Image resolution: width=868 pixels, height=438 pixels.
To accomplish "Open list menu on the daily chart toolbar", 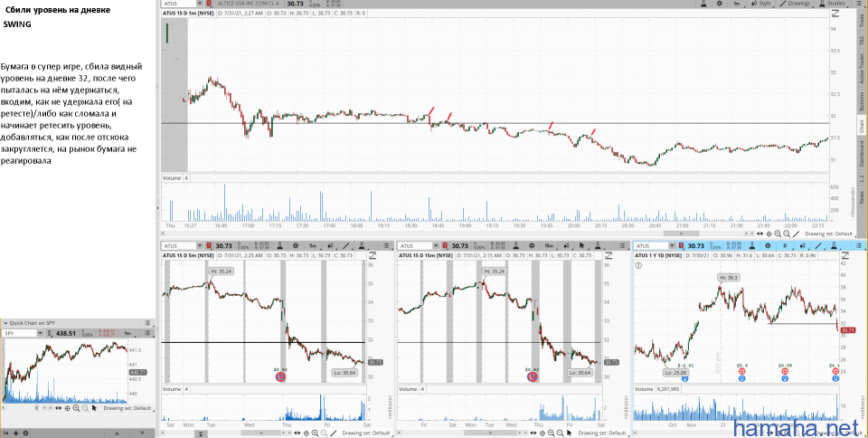I will 858,246.
